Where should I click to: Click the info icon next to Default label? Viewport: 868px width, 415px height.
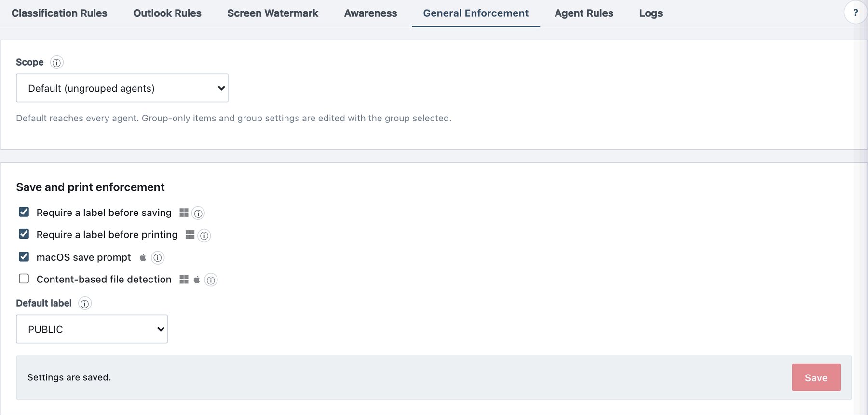85,304
